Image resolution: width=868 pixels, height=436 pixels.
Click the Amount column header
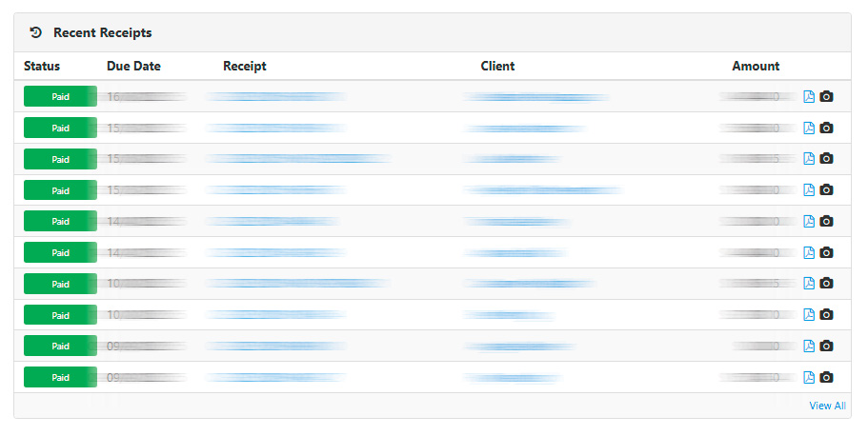coord(756,67)
